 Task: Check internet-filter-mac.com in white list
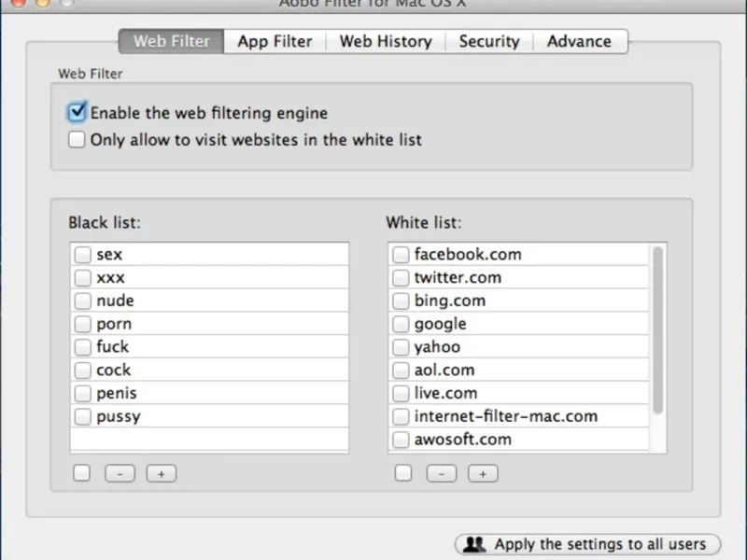point(401,416)
